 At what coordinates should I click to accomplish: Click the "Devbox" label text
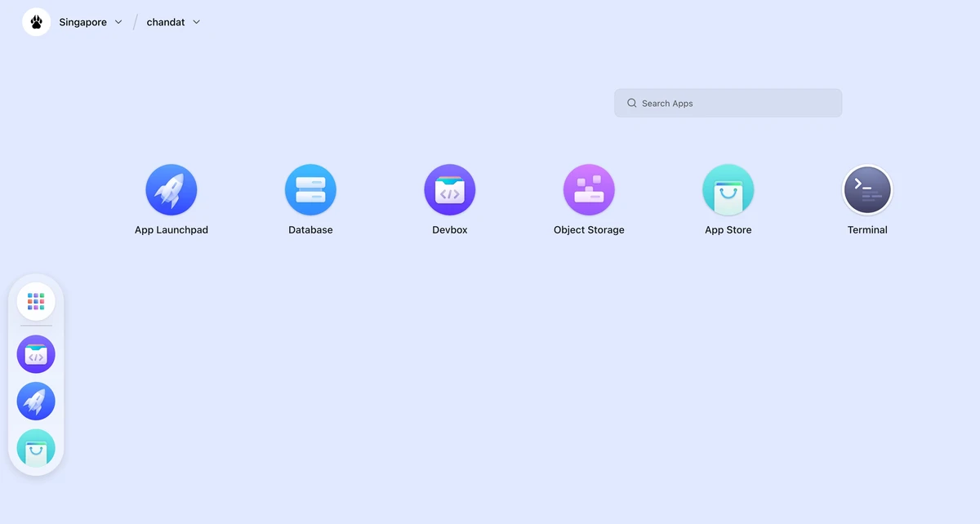[450, 230]
